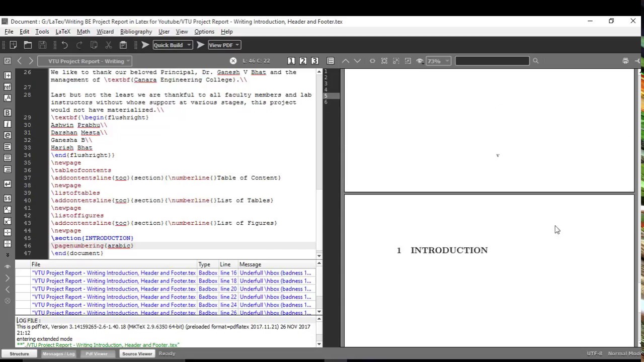Open a file with folder icon
The height and width of the screenshot is (362, 644).
tap(28, 45)
